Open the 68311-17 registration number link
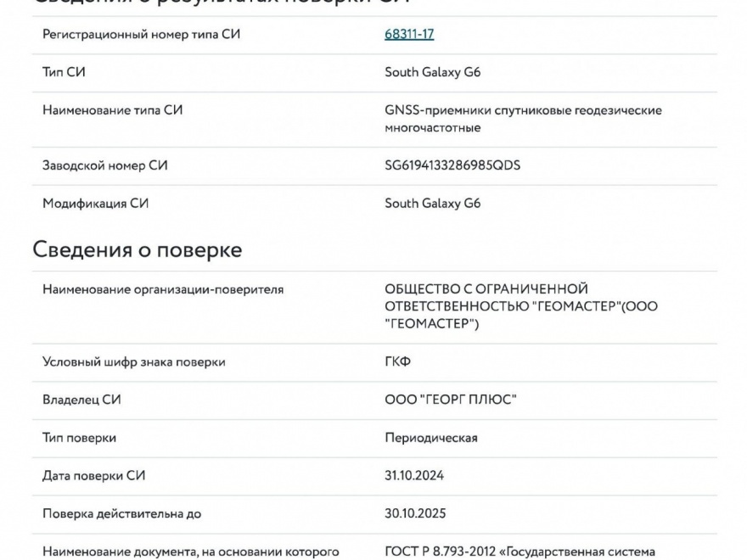 409,34
